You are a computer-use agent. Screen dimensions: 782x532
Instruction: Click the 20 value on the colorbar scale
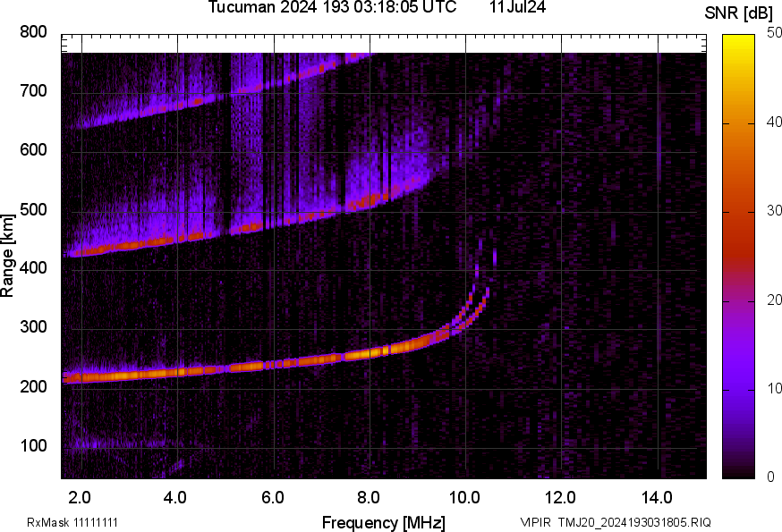(775, 300)
